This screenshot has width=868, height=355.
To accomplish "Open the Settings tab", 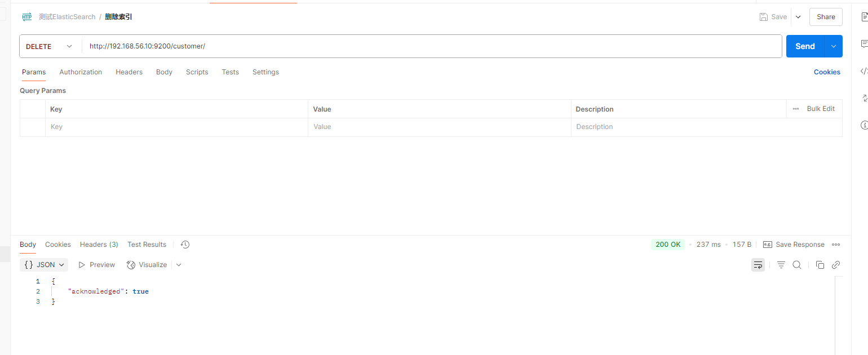I will 265,72.
